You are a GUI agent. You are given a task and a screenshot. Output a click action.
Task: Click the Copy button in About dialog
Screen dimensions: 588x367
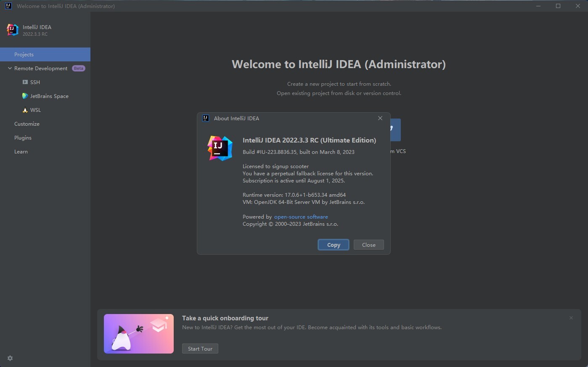pos(334,245)
